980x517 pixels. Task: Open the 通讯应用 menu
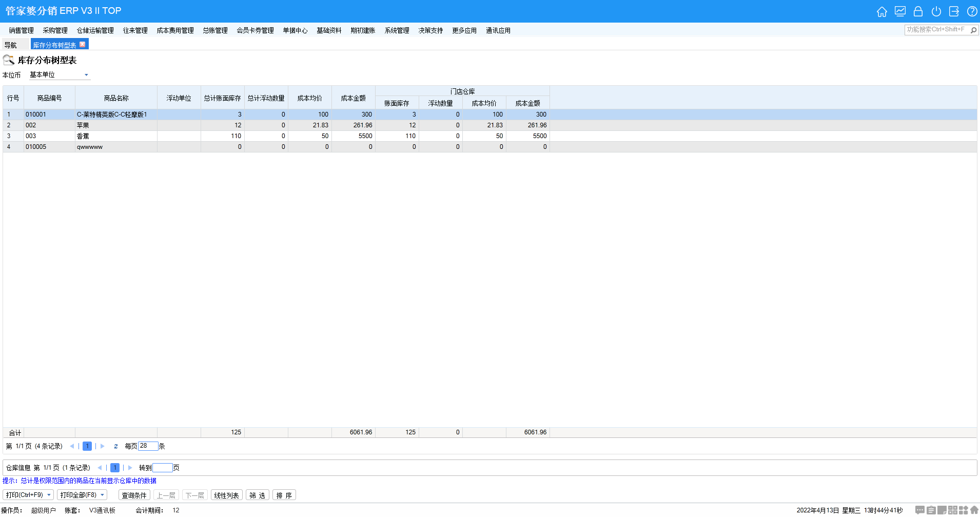pyautogui.click(x=498, y=30)
